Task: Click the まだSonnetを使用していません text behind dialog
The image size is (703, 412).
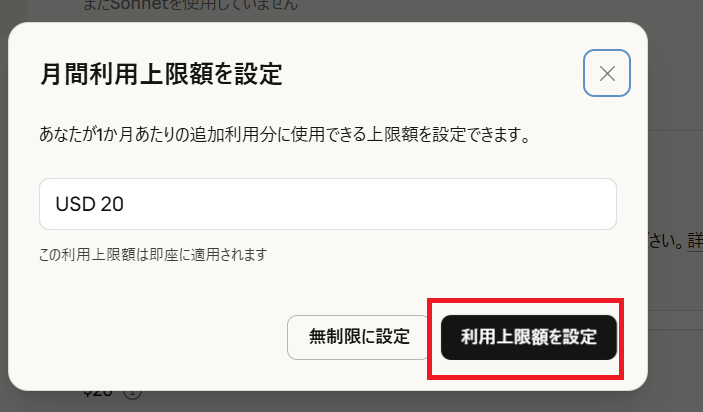Action: click(191, 5)
